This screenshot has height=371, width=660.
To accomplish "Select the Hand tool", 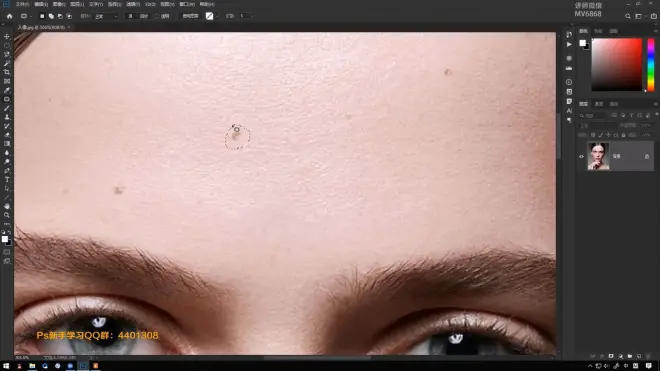I will coord(7,206).
